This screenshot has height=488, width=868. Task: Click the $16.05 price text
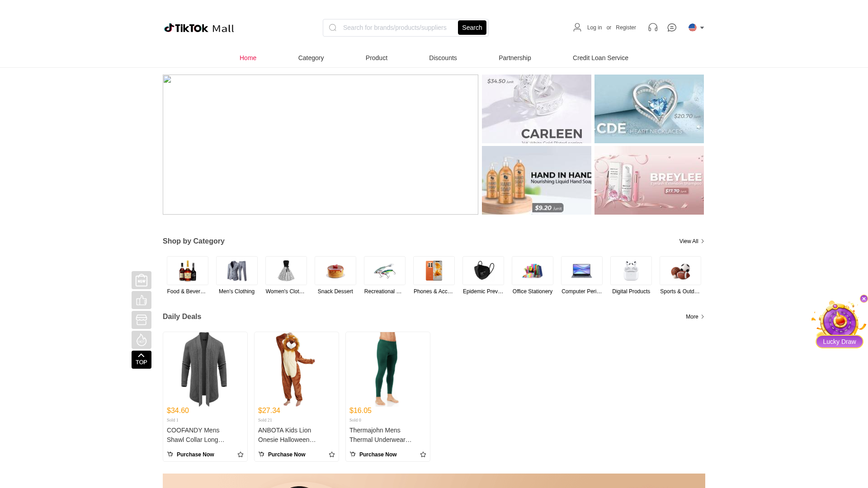(360, 410)
